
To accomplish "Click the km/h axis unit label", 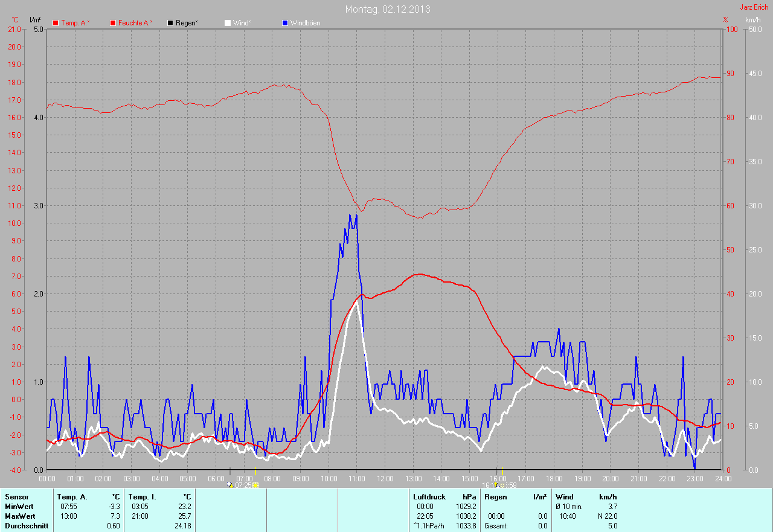I will tap(753, 20).
